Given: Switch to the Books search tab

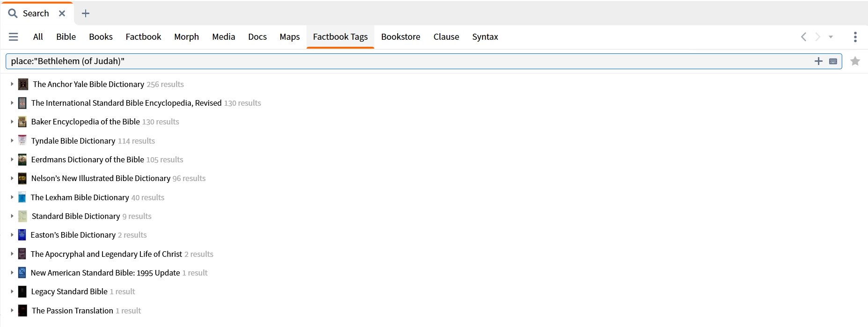Looking at the screenshot, I should click(101, 36).
